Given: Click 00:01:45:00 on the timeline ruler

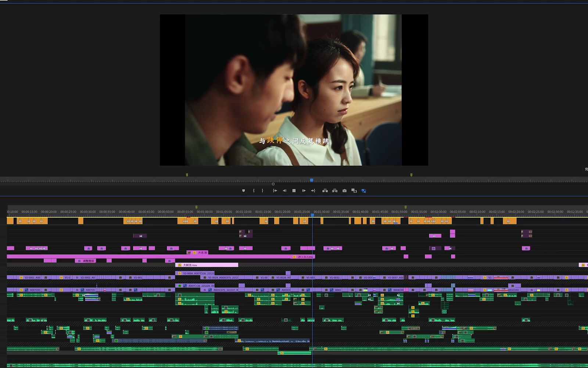Looking at the screenshot, I should click(x=380, y=212).
